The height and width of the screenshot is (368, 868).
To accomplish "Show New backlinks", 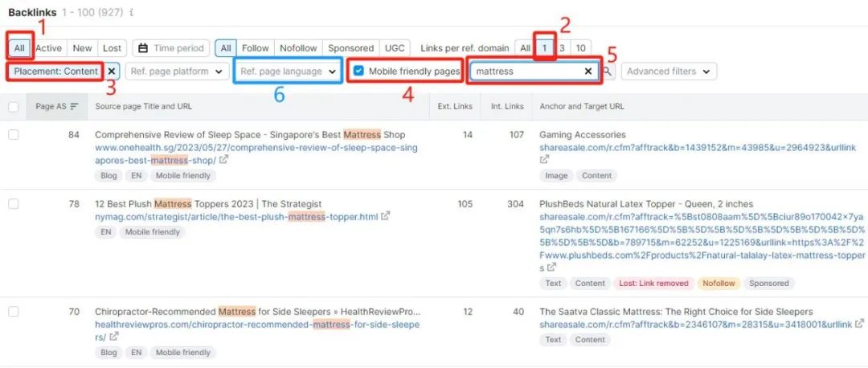I will click(82, 48).
